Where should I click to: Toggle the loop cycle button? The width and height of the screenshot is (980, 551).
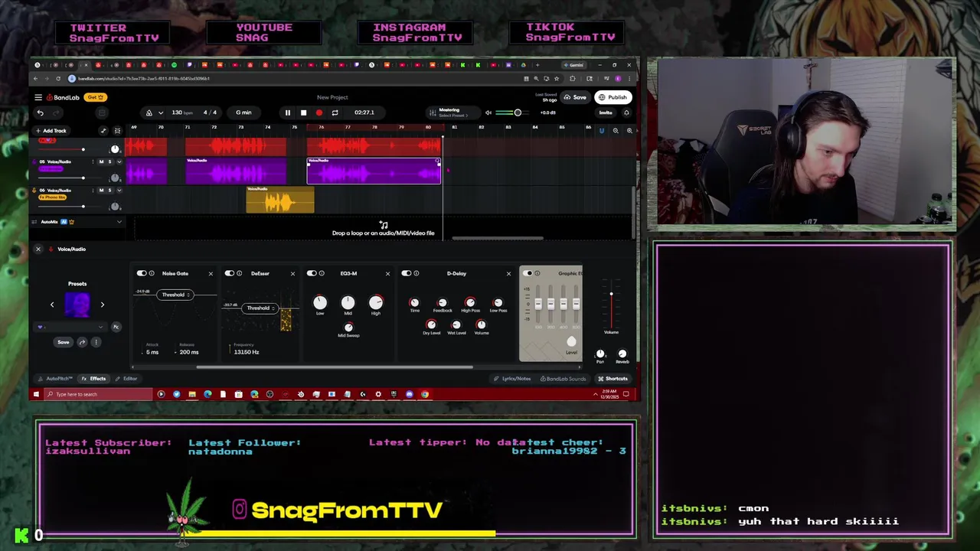pyautogui.click(x=335, y=112)
